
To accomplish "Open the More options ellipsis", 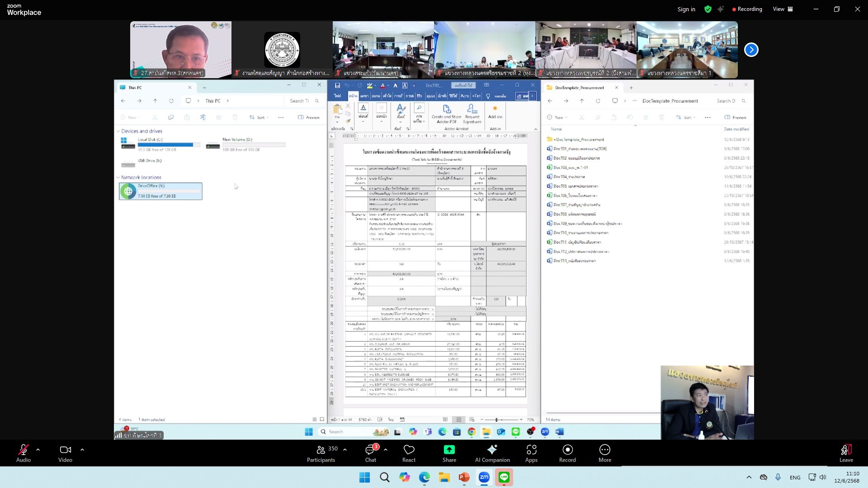I will 604,450.
